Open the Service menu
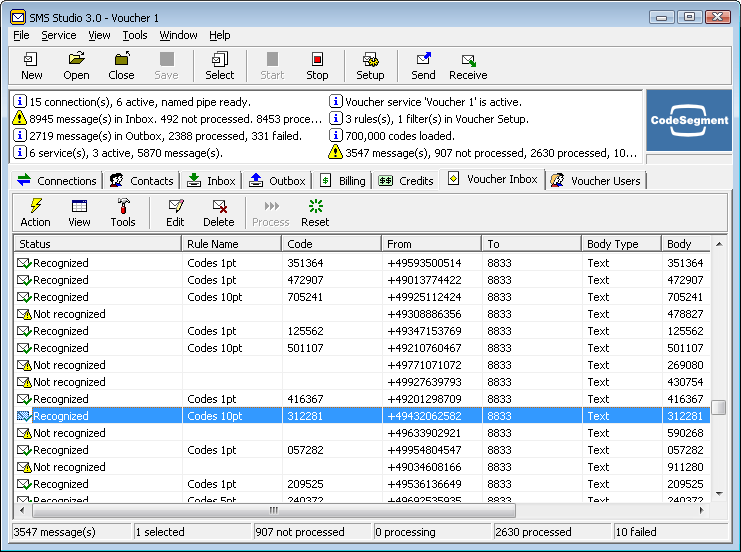Image resolution: width=741 pixels, height=552 pixels. pyautogui.click(x=58, y=35)
